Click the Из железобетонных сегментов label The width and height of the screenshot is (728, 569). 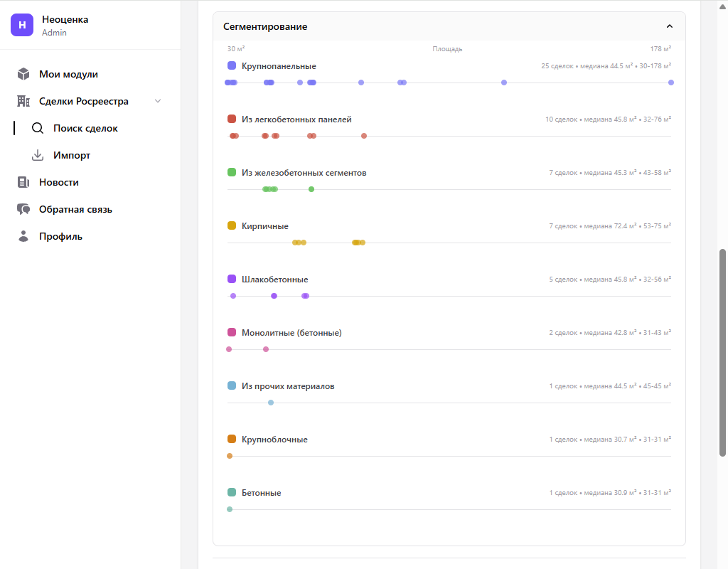pos(304,173)
